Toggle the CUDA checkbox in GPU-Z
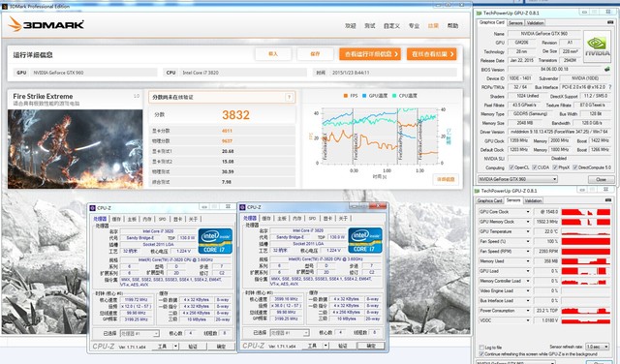Viewport: 620px width, 364px height. [x=535, y=167]
